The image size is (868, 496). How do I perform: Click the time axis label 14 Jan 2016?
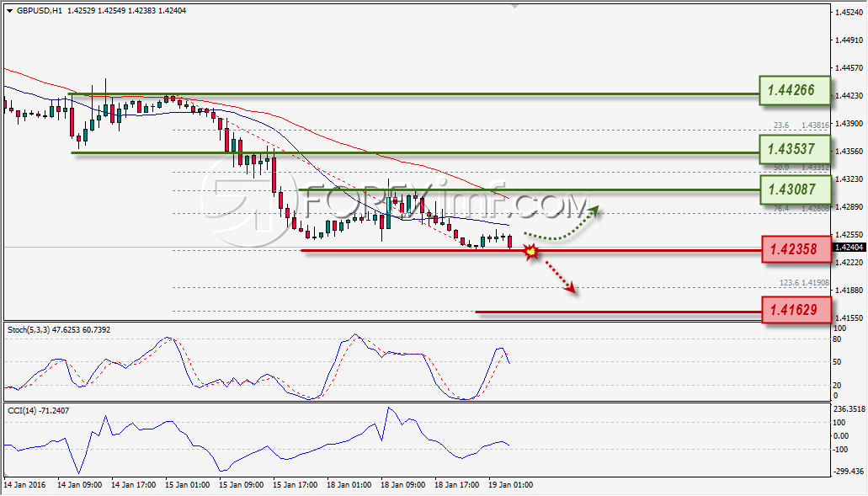(x=25, y=485)
